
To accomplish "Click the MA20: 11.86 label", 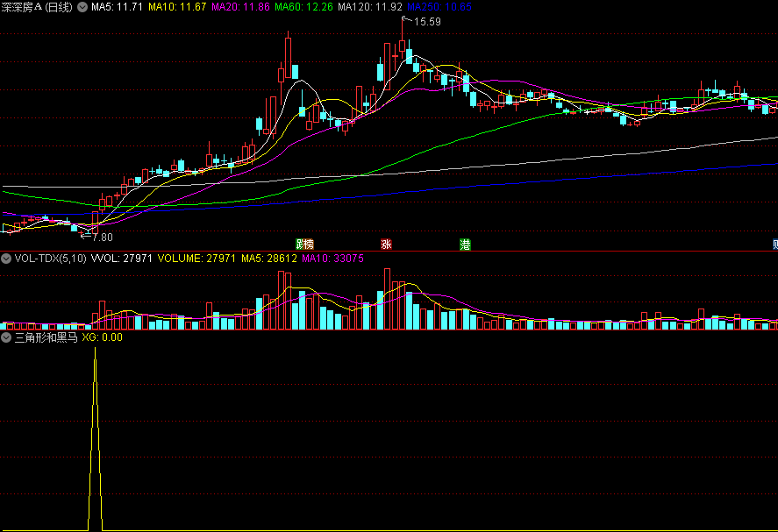I will pos(240,7).
